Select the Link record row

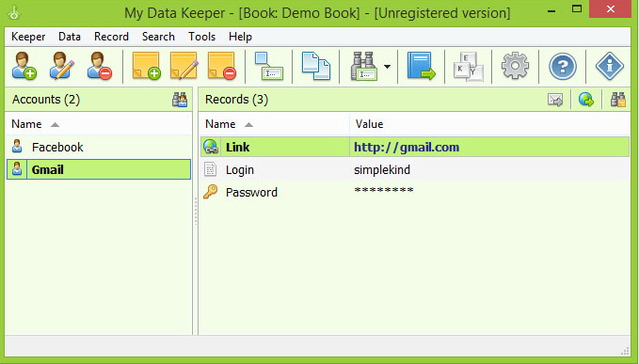[x=415, y=147]
